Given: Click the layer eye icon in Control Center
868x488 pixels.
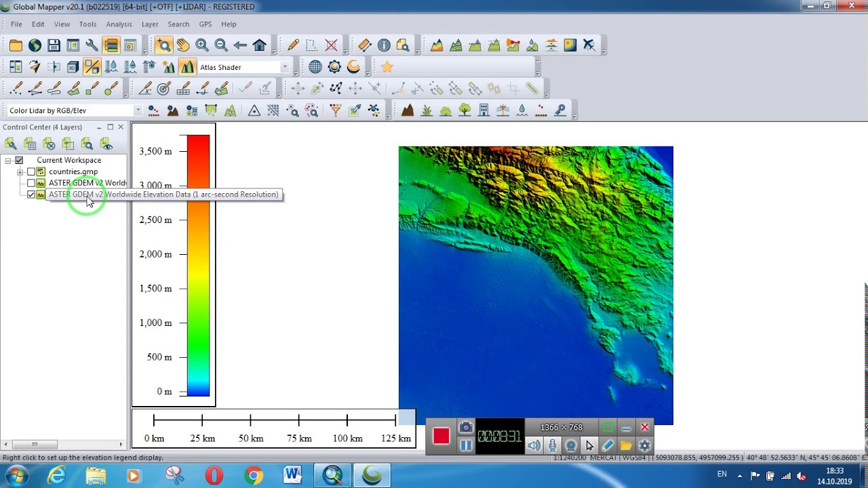Looking at the screenshot, I should [106, 144].
